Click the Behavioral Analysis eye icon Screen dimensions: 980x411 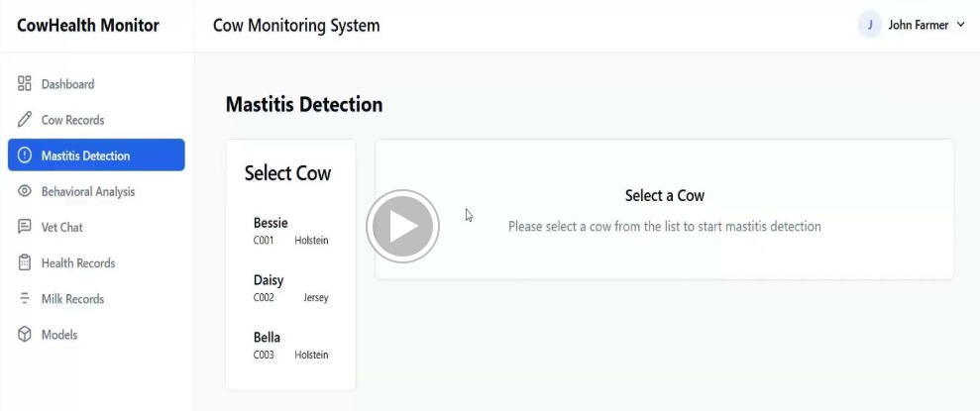[x=25, y=191]
